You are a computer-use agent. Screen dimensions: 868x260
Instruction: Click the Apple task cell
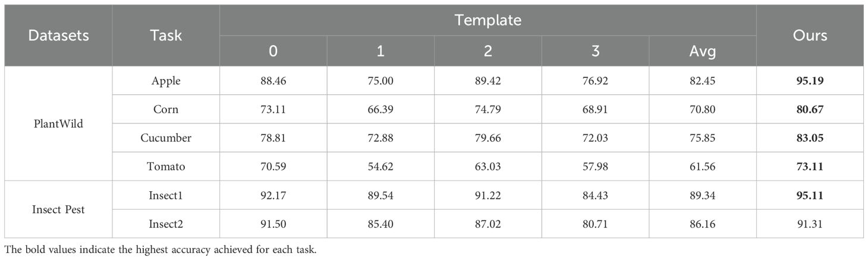[166, 81]
